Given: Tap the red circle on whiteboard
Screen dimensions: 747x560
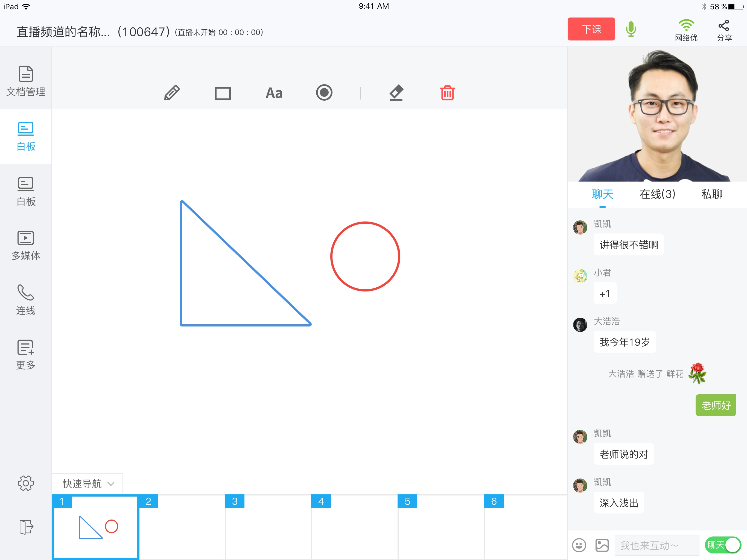Looking at the screenshot, I should (365, 256).
